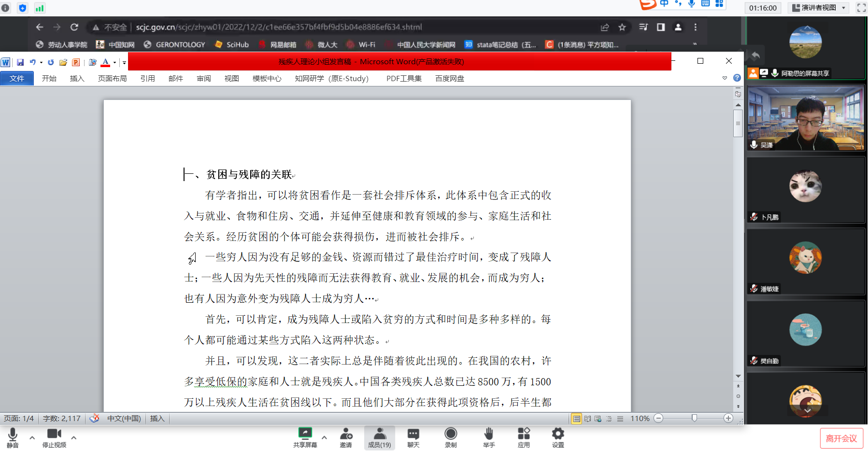Open the Word help question mark icon
The height and width of the screenshot is (451, 868).
pos(737,78)
